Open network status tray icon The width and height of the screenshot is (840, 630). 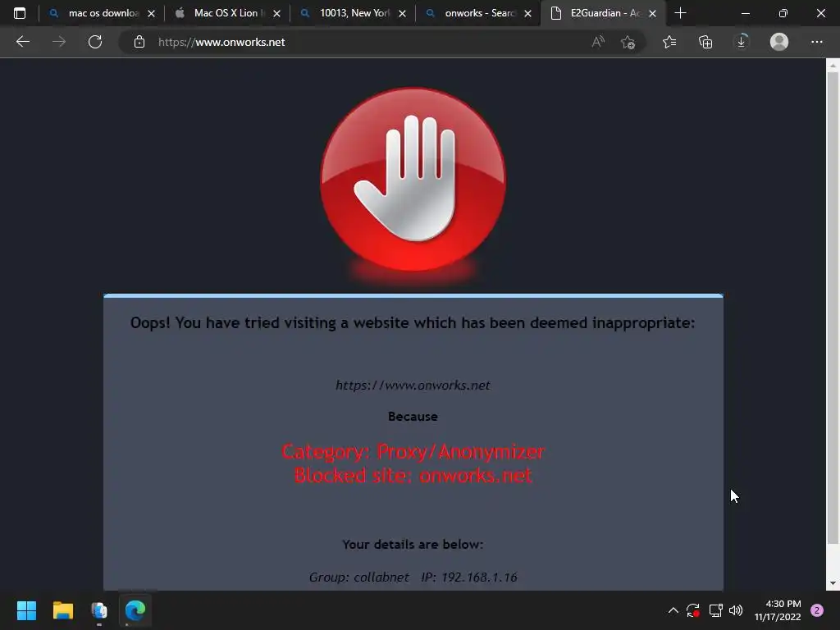pyautogui.click(x=715, y=610)
